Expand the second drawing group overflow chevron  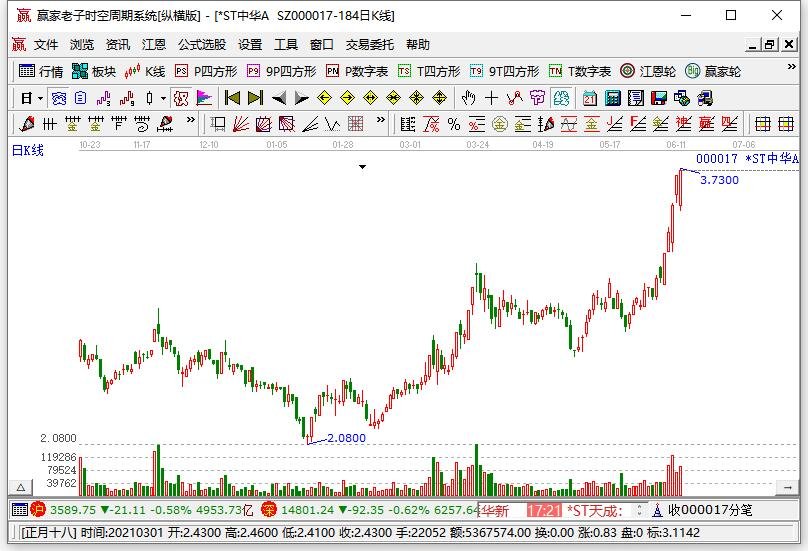(381, 120)
